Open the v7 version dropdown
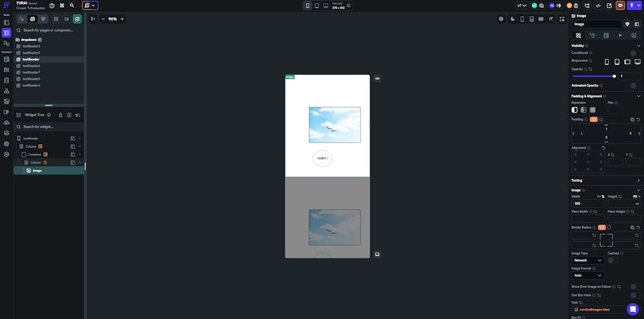This screenshot has width=644, height=319. (x=522, y=6)
